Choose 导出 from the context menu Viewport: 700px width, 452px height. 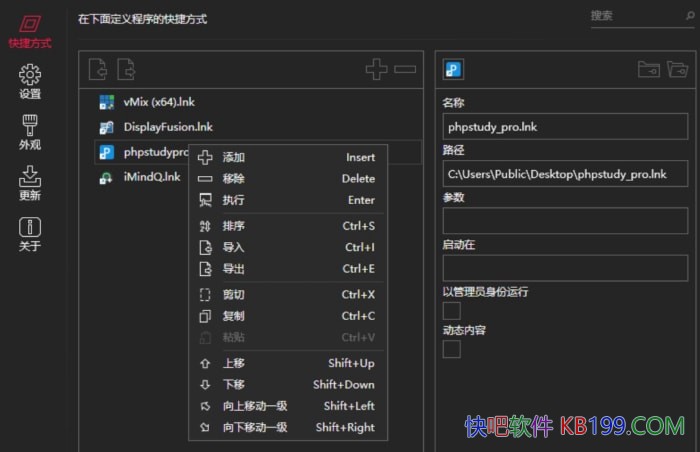(234, 269)
